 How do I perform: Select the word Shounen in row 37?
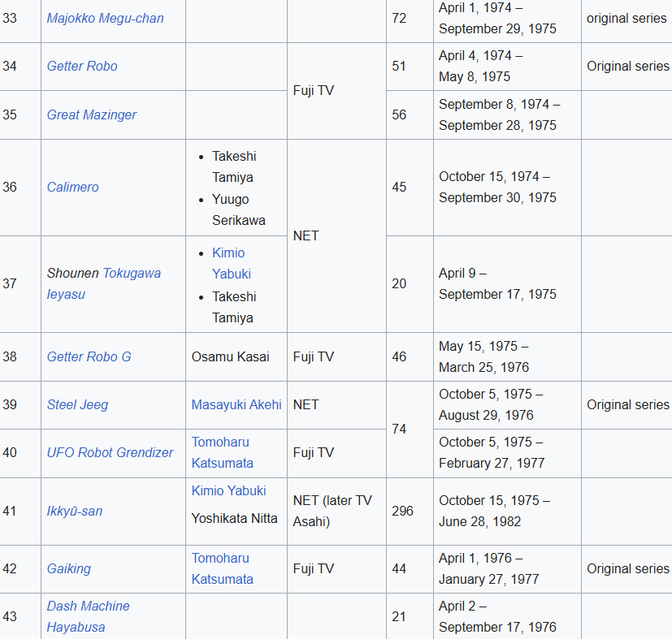(x=72, y=274)
